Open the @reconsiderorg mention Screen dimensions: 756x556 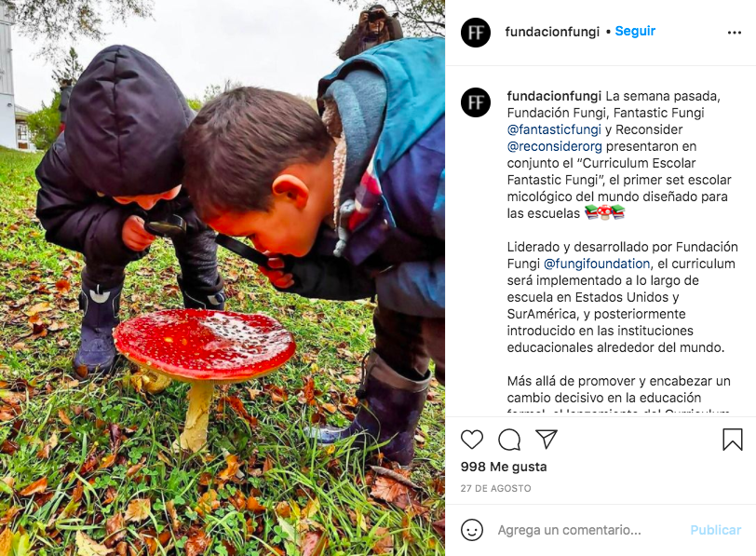tap(555, 146)
